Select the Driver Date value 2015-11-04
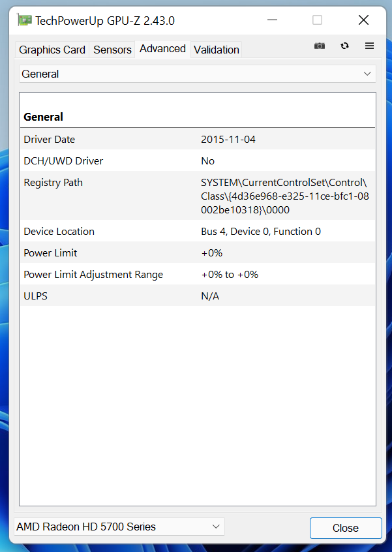The image size is (392, 552). [228, 140]
